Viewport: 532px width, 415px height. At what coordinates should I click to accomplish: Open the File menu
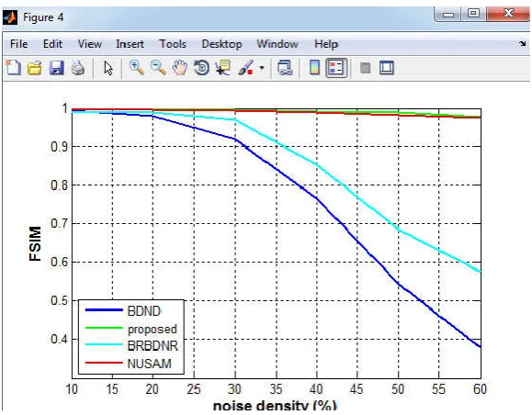(19, 44)
